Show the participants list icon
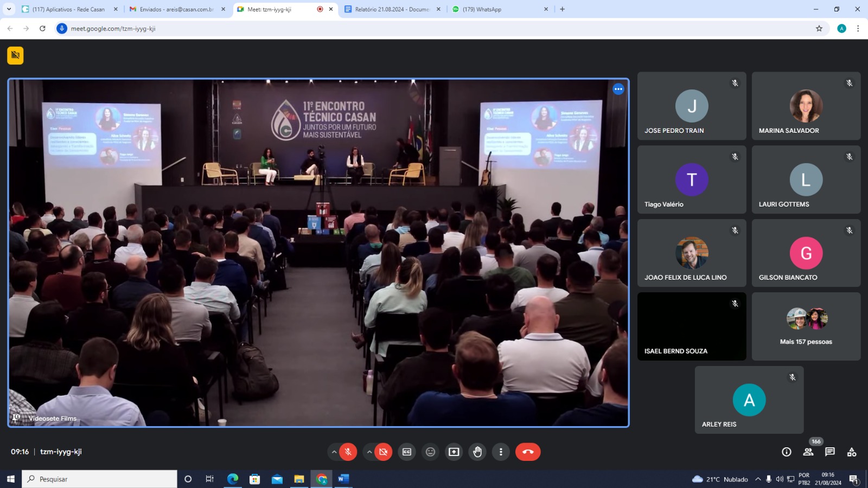The image size is (868, 488). (808, 452)
